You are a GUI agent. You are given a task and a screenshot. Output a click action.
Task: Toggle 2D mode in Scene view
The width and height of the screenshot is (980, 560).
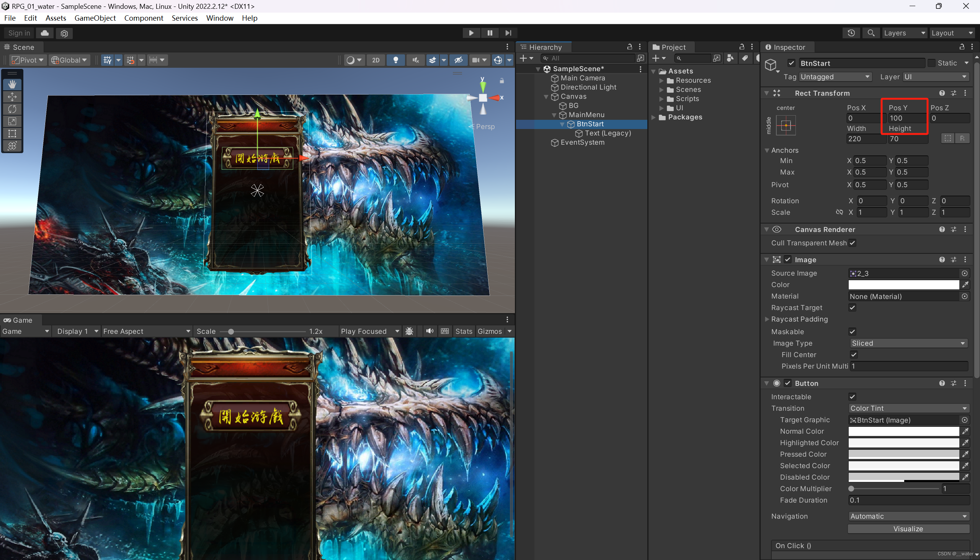(376, 60)
